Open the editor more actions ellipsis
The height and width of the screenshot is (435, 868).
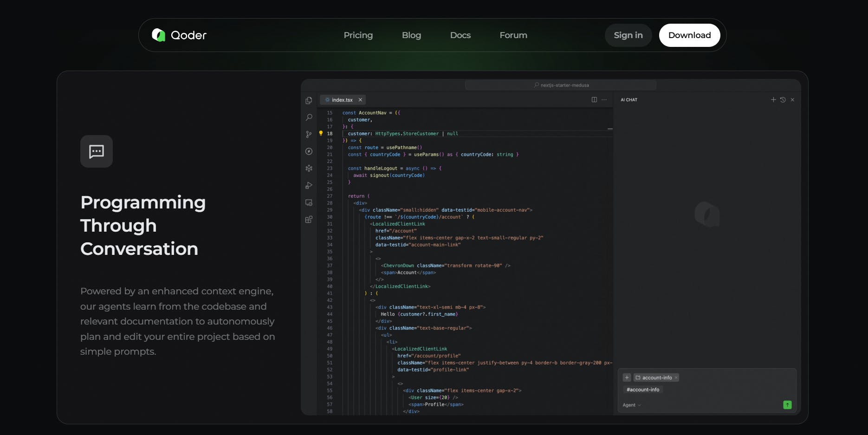pyautogui.click(x=604, y=100)
